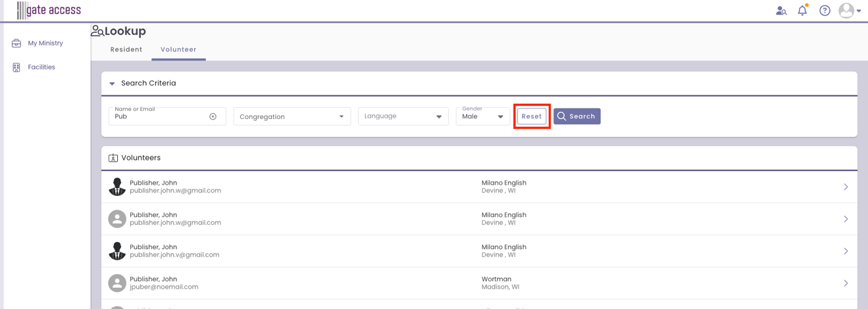Click avatar of publisher.john.w suit photo row
This screenshot has height=309, width=868.
117,187
